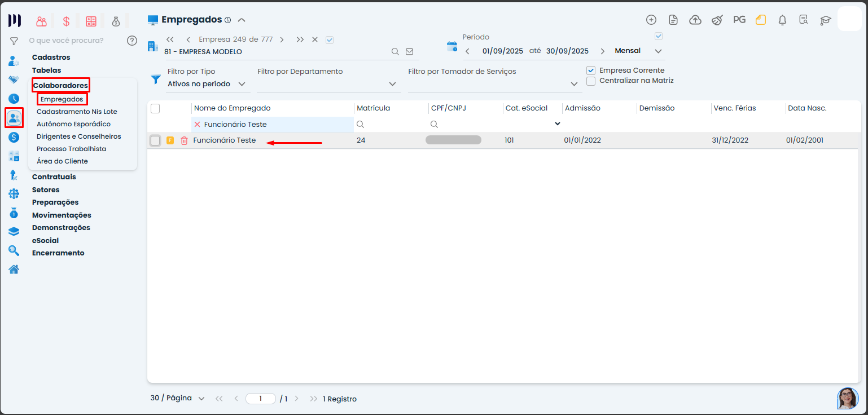Click the graduation cap training icon

826,20
